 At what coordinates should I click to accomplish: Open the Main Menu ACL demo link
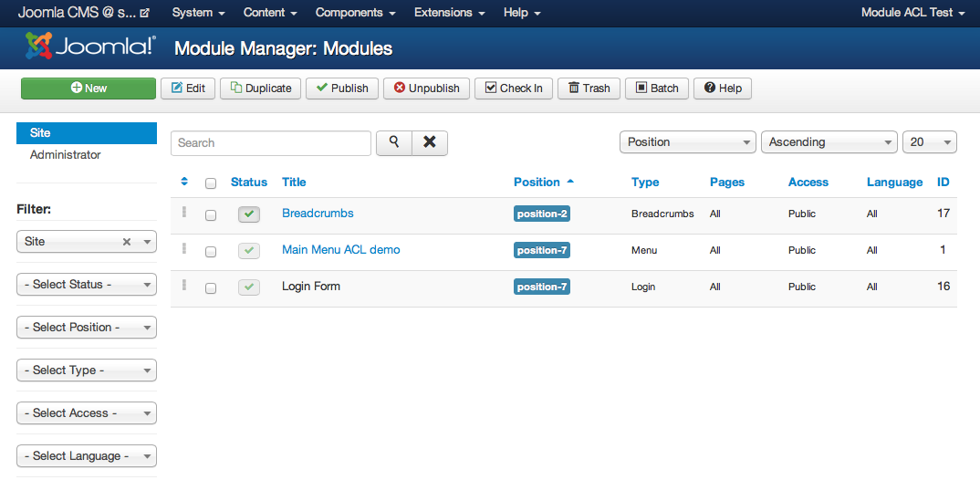(x=340, y=249)
